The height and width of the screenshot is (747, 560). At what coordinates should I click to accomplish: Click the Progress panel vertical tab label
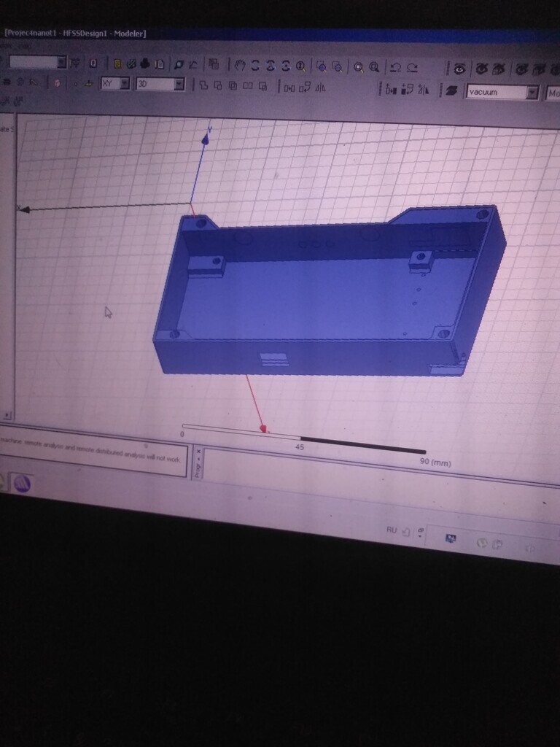[198, 471]
